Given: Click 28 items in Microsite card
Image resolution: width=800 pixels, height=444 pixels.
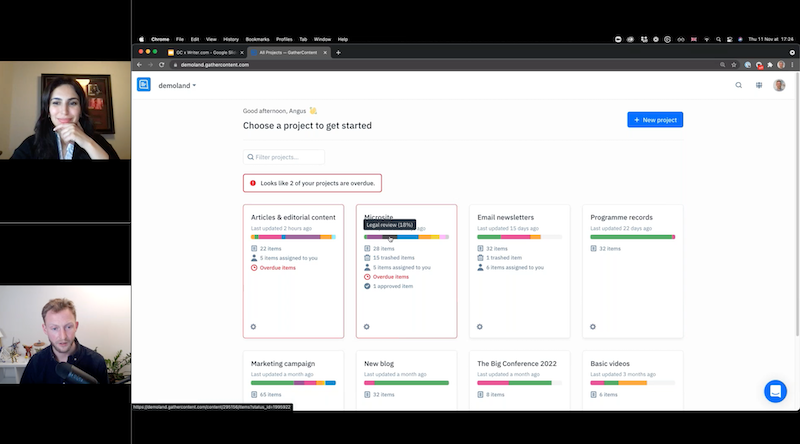Looking at the screenshot, I should pos(384,249).
